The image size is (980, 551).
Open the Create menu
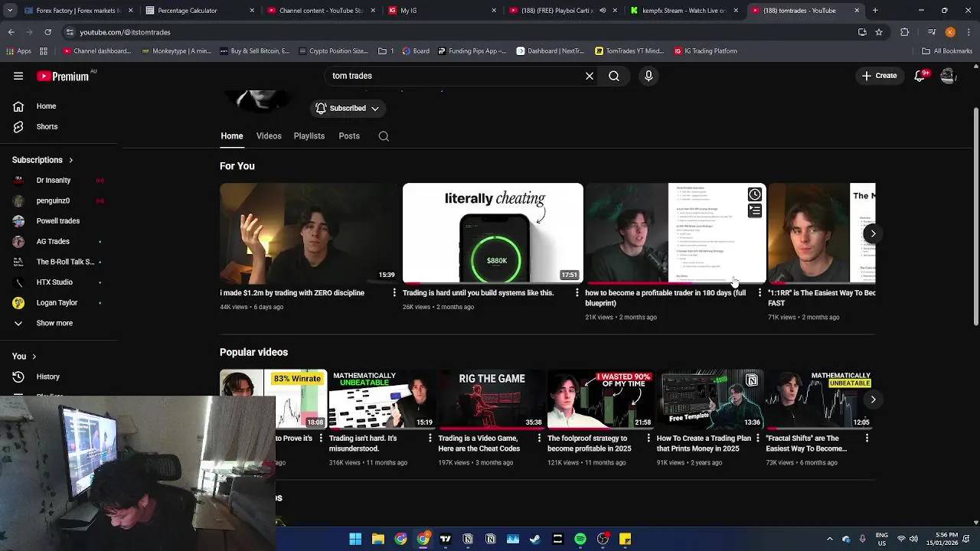[x=879, y=76]
